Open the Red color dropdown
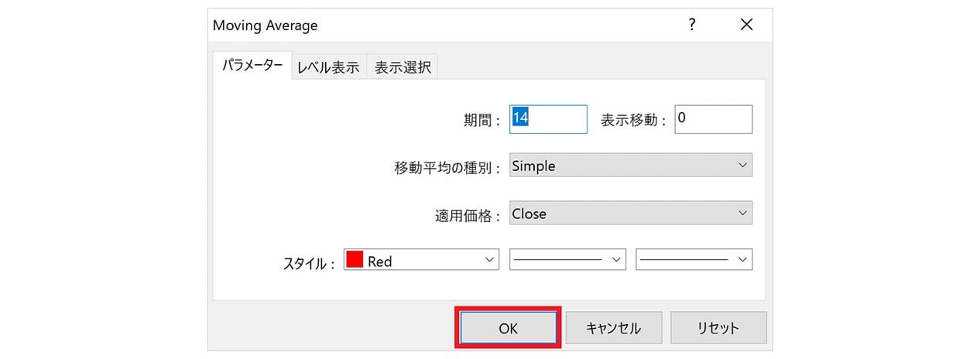 pyautogui.click(x=422, y=260)
